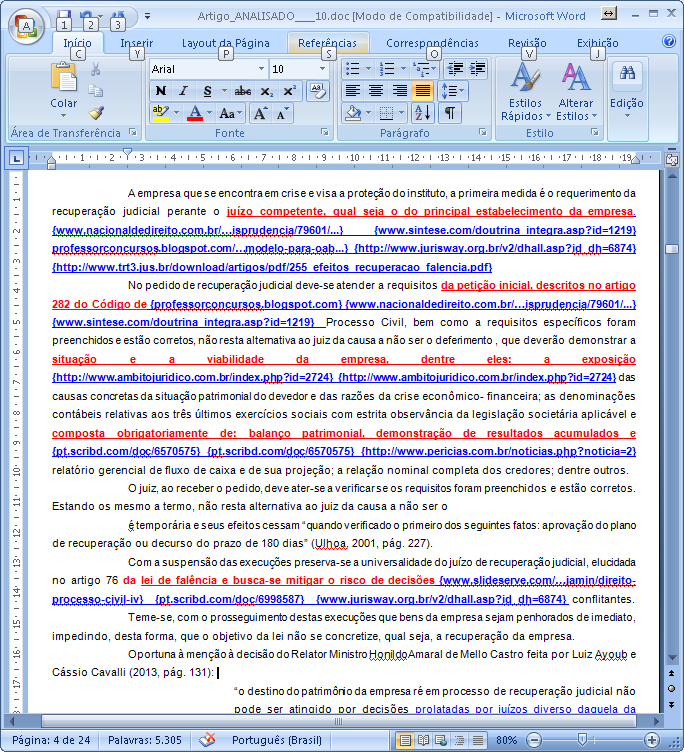Toggle the ruler button above the scrollbar
The width and height of the screenshot is (684, 752).
[x=672, y=160]
